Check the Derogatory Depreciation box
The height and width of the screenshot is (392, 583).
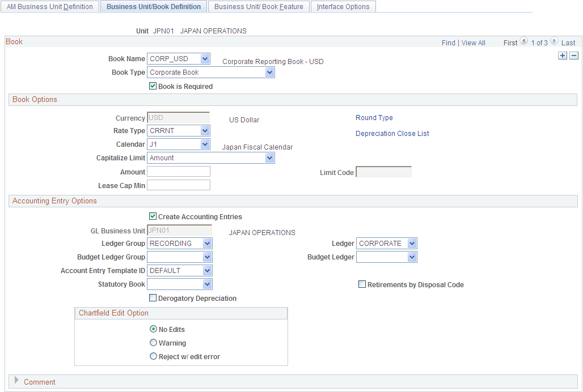click(153, 298)
